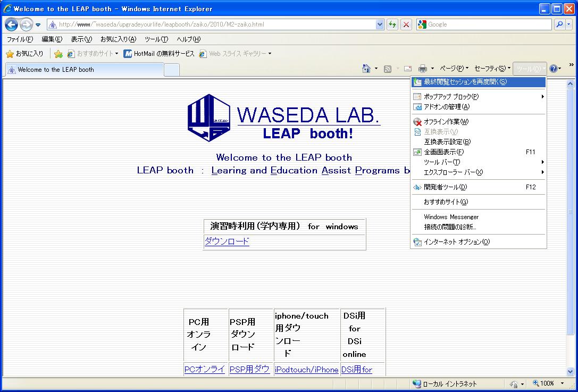The width and height of the screenshot is (578, 392).
Task: Open the おすすめサイト favorites bar item
Action: tap(93, 54)
